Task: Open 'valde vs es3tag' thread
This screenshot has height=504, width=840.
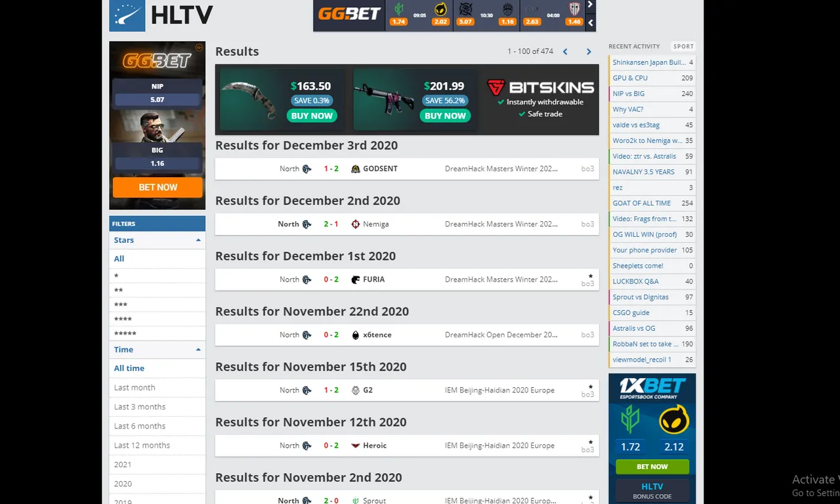Action: point(652,125)
